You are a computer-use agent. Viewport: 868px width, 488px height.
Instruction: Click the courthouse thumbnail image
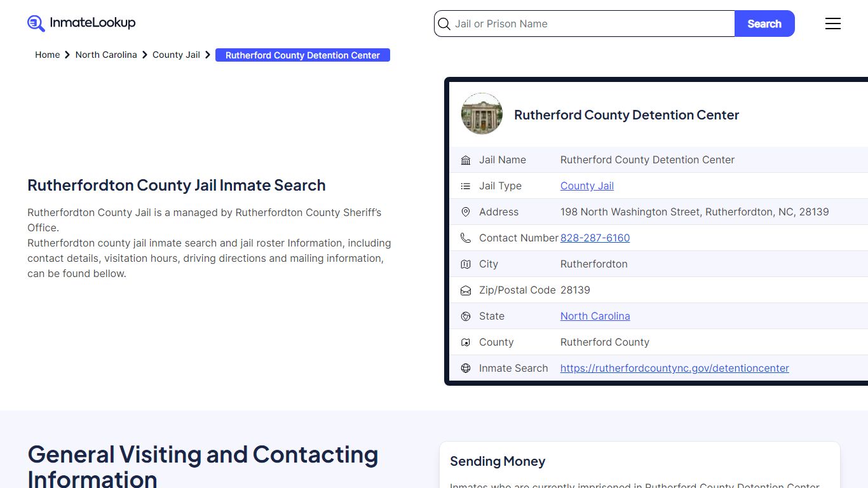482,114
